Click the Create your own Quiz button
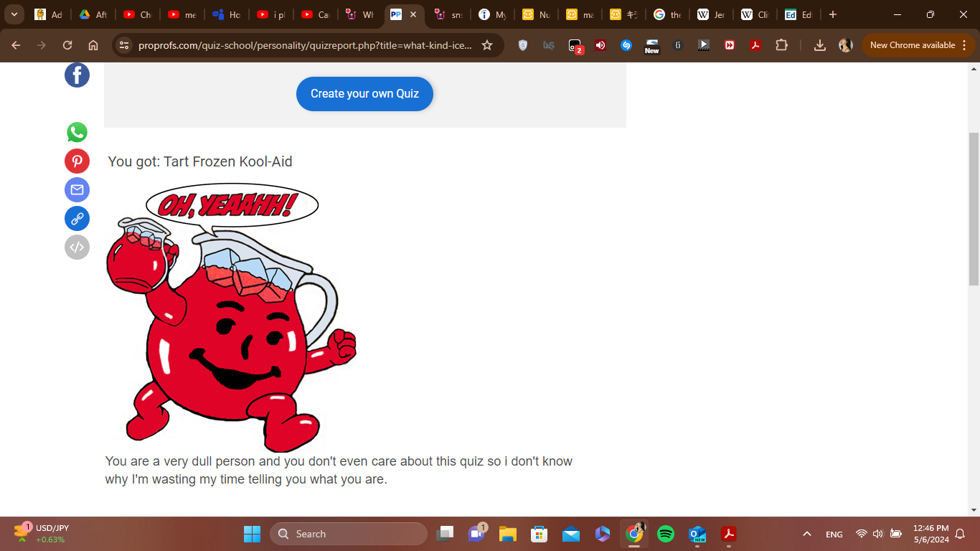The width and height of the screenshot is (980, 551). pos(364,94)
